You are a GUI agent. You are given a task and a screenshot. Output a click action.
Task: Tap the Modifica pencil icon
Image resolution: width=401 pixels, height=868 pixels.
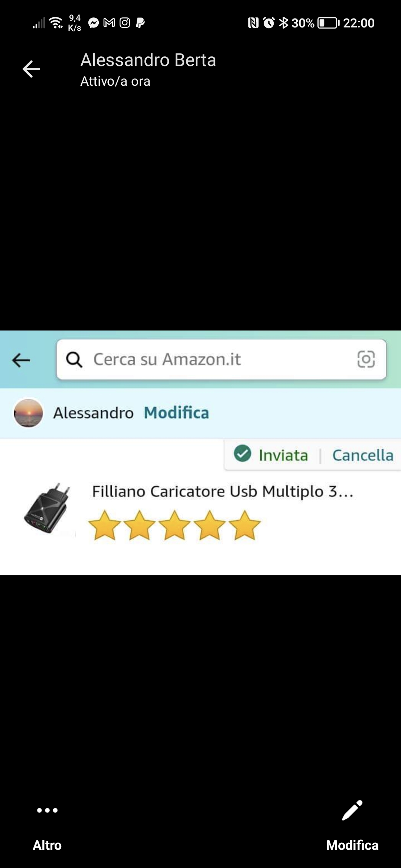pyautogui.click(x=352, y=810)
